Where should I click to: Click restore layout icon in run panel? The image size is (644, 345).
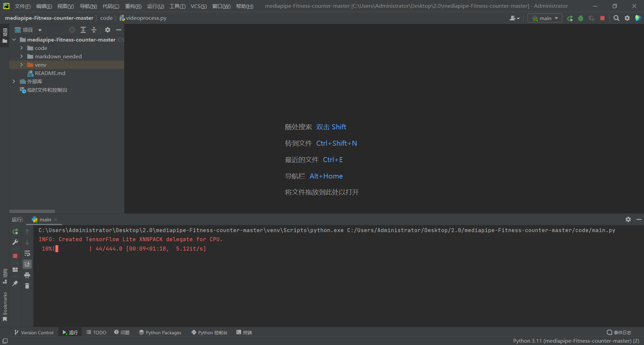[15, 270]
